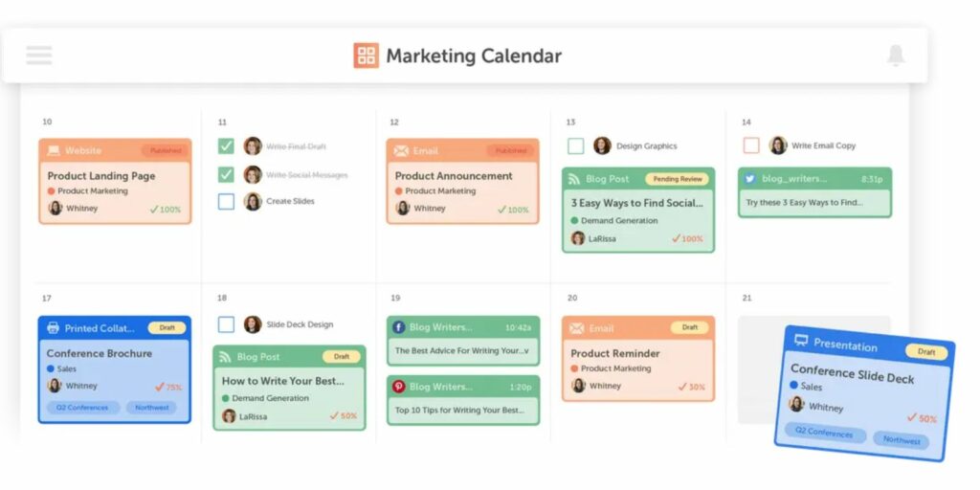
Task: Click the Pending Review status badge
Action: click(678, 179)
